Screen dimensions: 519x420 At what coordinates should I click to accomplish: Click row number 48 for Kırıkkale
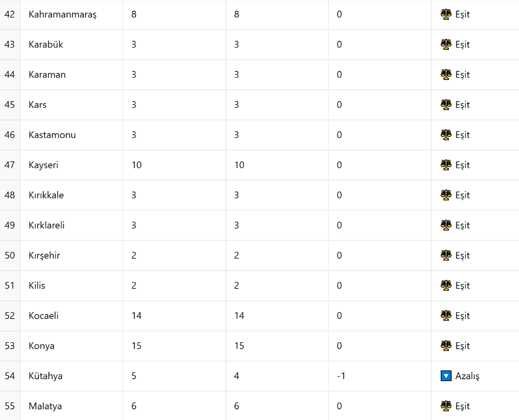[x=10, y=195]
